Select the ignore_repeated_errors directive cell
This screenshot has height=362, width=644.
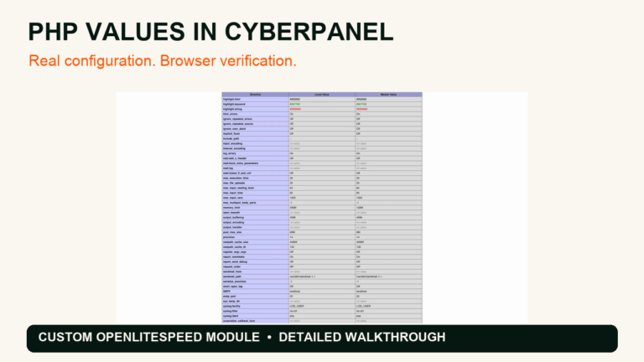click(256, 119)
